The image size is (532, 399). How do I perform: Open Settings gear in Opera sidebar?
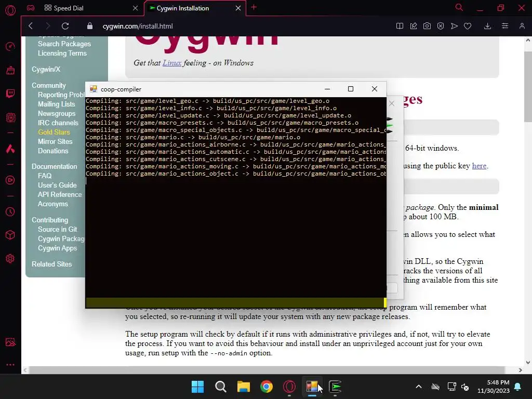(x=10, y=259)
